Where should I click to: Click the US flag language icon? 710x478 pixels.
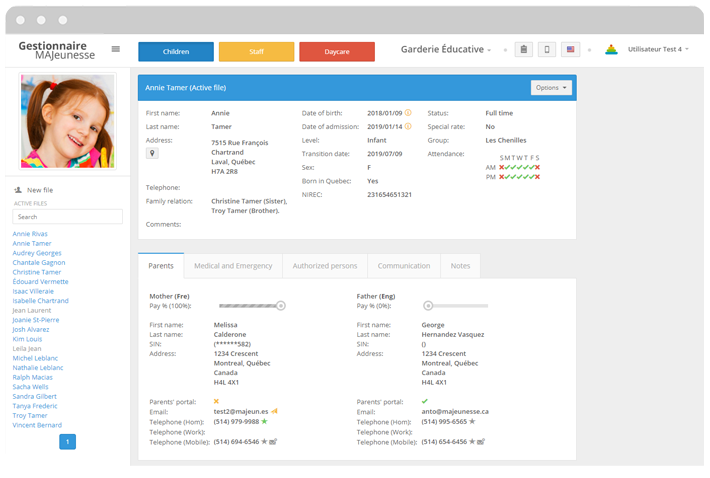pyautogui.click(x=571, y=49)
